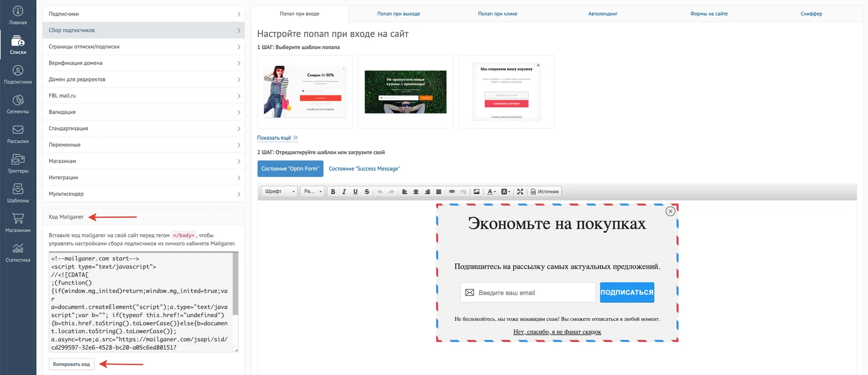Open background color picker dropdown
The height and width of the screenshot is (375, 868).
(x=506, y=192)
